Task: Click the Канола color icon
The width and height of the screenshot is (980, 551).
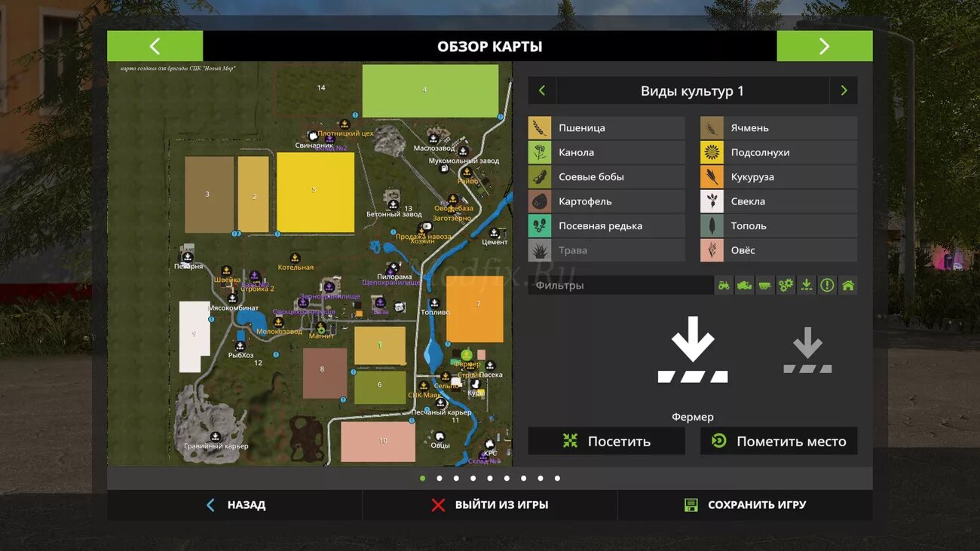Action: coord(540,152)
